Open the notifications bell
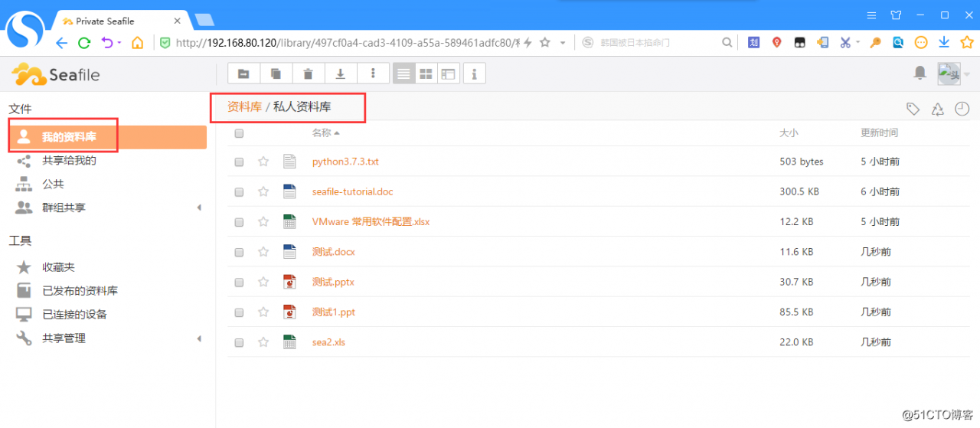Image resolution: width=980 pixels, height=428 pixels. [920, 73]
